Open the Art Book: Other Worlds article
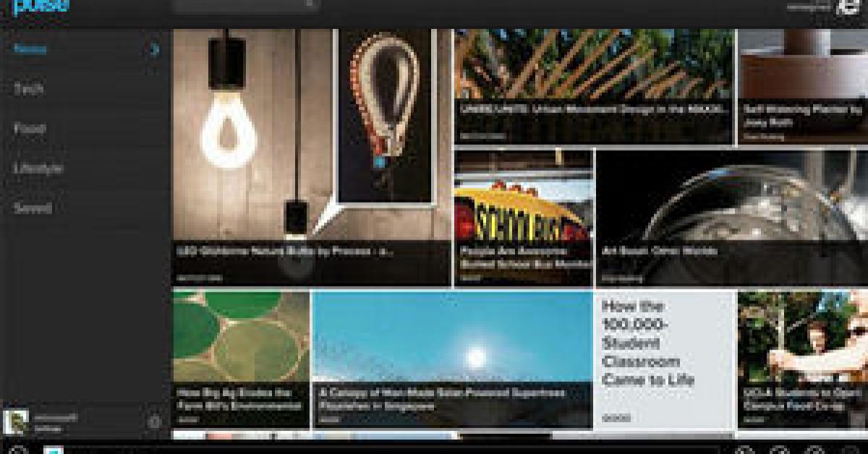 pos(732,217)
